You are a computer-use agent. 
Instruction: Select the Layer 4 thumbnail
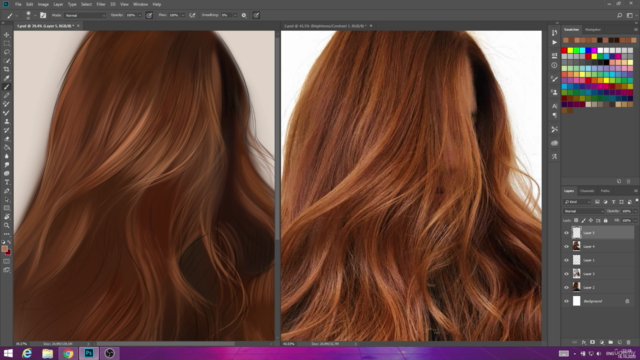[x=576, y=246]
